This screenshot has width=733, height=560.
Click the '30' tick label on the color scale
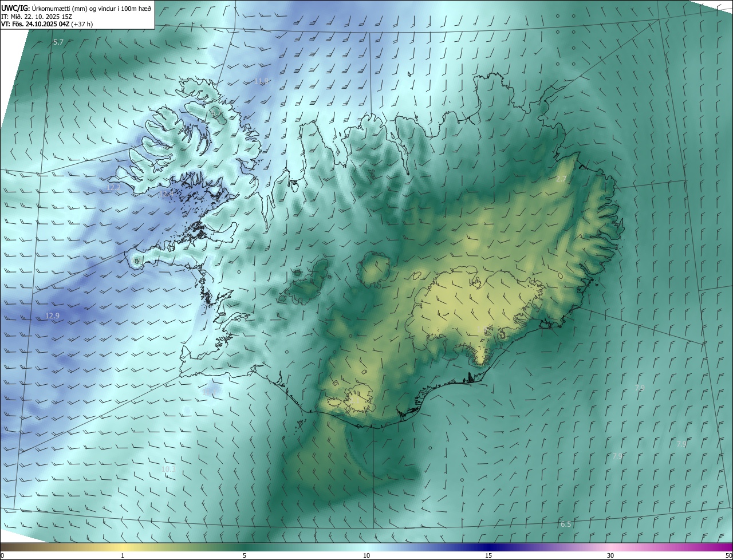point(610,555)
